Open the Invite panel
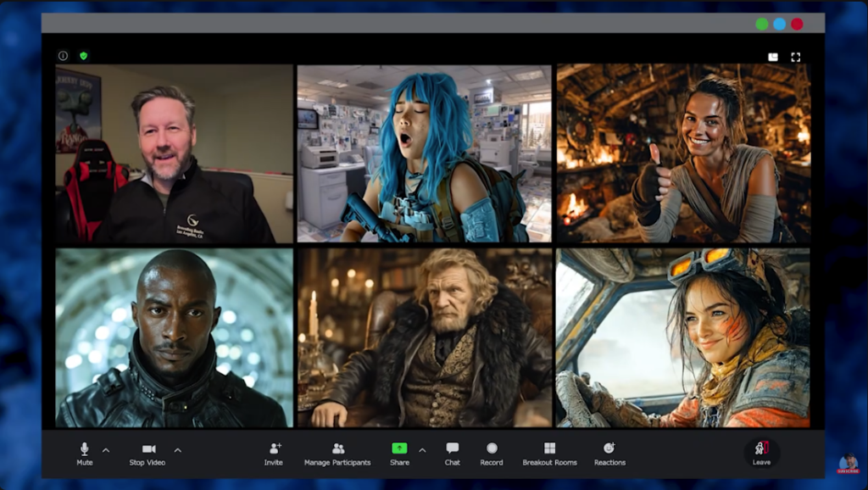 [x=273, y=452]
